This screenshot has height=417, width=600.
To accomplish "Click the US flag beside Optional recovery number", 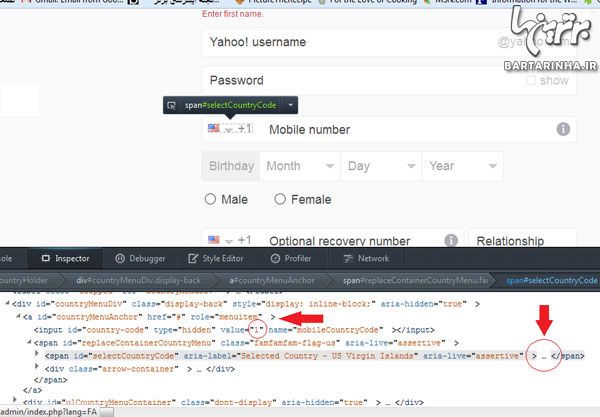I will [x=214, y=240].
